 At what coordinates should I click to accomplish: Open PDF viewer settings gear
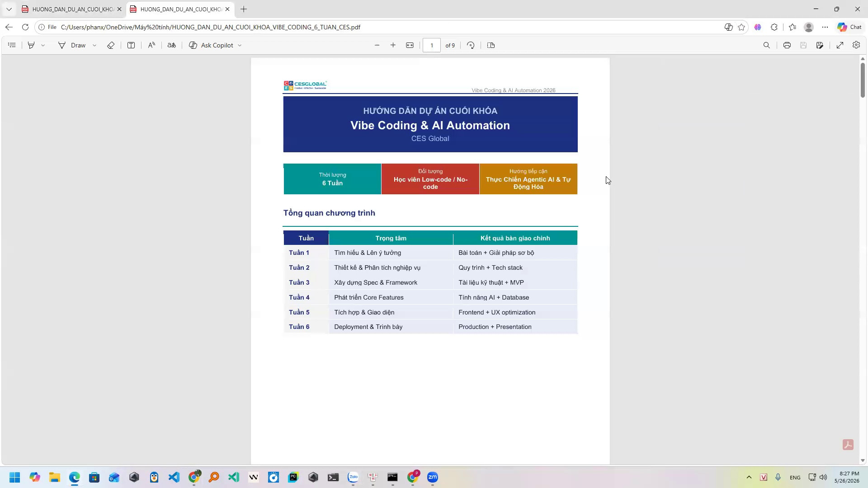point(856,45)
